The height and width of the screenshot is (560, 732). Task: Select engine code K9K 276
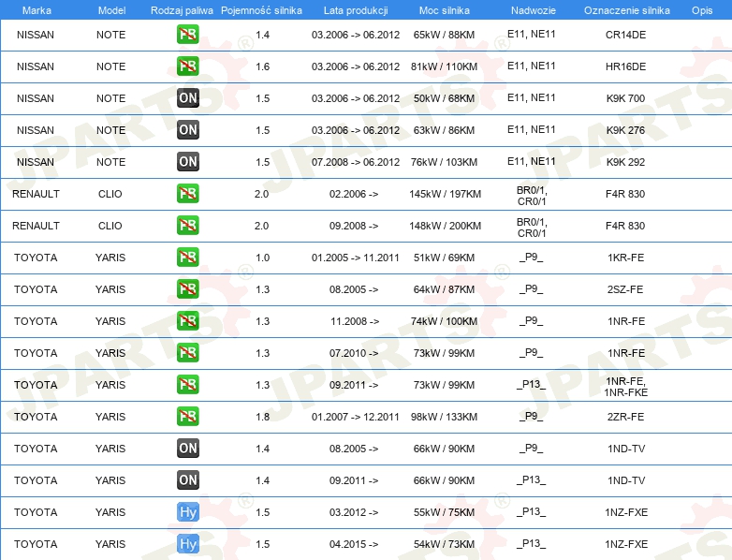tap(625, 130)
